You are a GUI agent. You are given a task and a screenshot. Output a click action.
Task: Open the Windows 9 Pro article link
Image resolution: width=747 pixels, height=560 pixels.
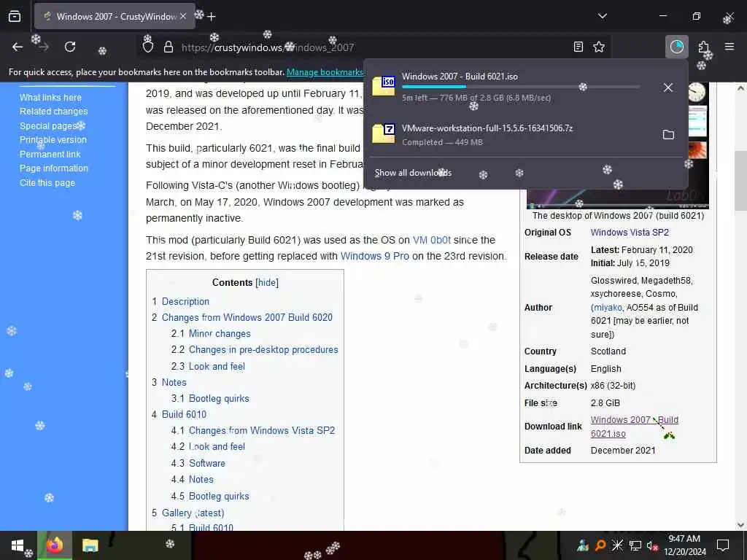pyautogui.click(x=374, y=256)
